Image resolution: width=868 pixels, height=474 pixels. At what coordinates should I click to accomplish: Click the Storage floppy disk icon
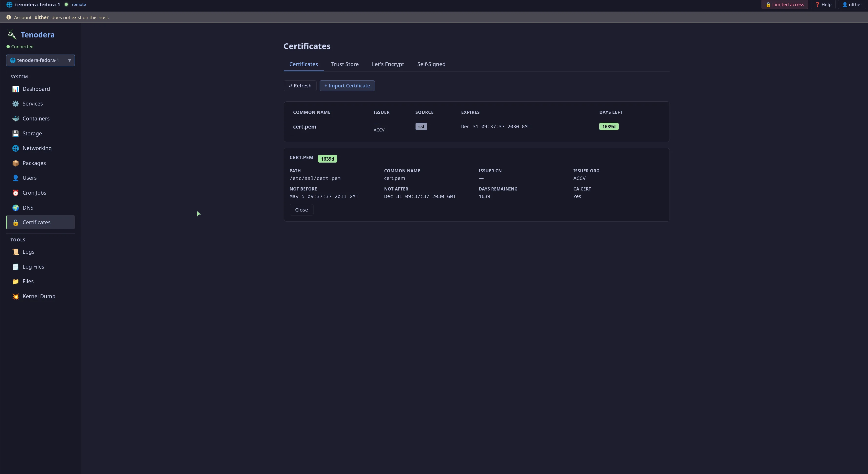coord(15,133)
